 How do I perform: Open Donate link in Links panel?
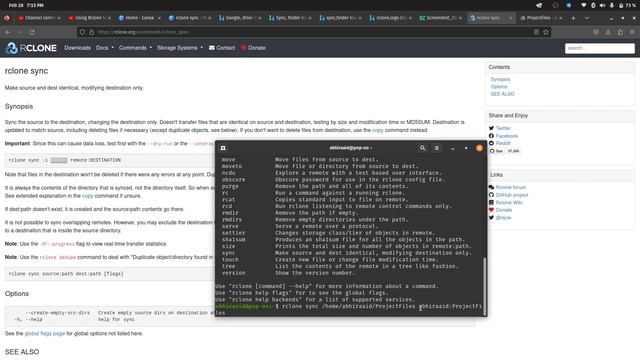(504, 210)
